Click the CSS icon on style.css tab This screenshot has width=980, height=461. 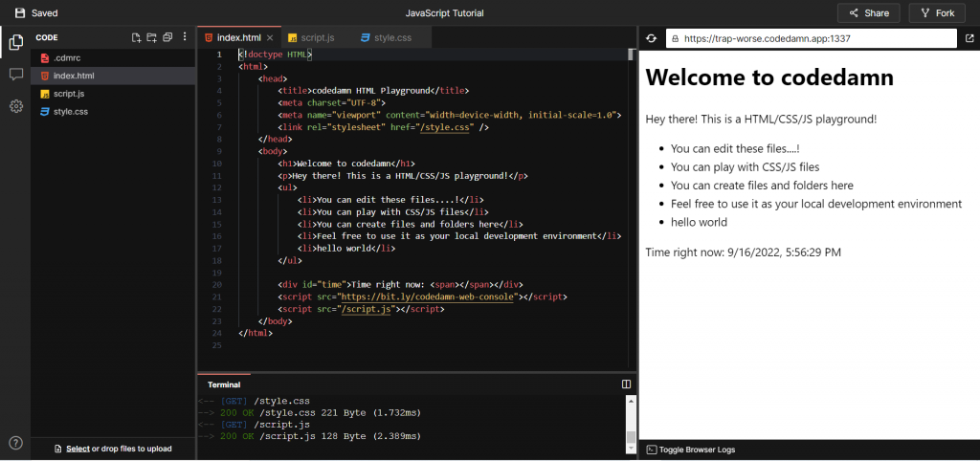click(365, 38)
